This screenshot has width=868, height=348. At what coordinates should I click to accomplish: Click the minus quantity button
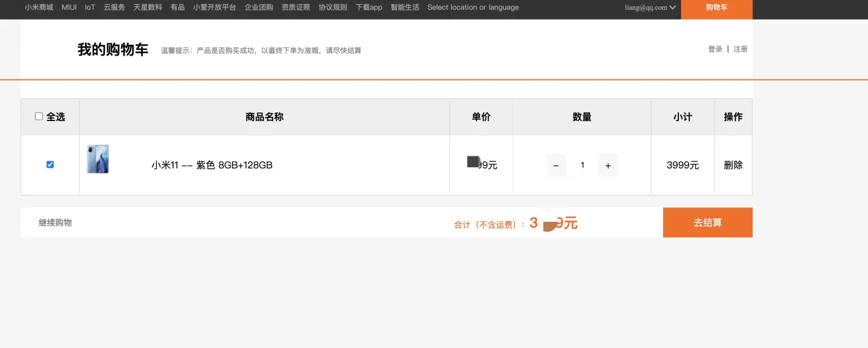click(x=556, y=166)
